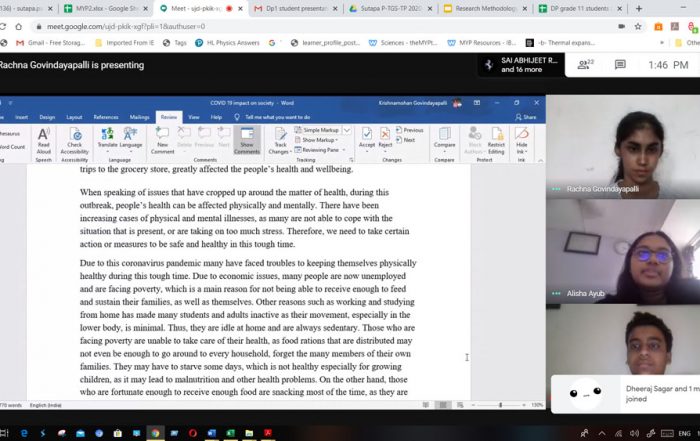Select Print Layout view in status bar
The image size is (700, 441).
tap(443, 405)
